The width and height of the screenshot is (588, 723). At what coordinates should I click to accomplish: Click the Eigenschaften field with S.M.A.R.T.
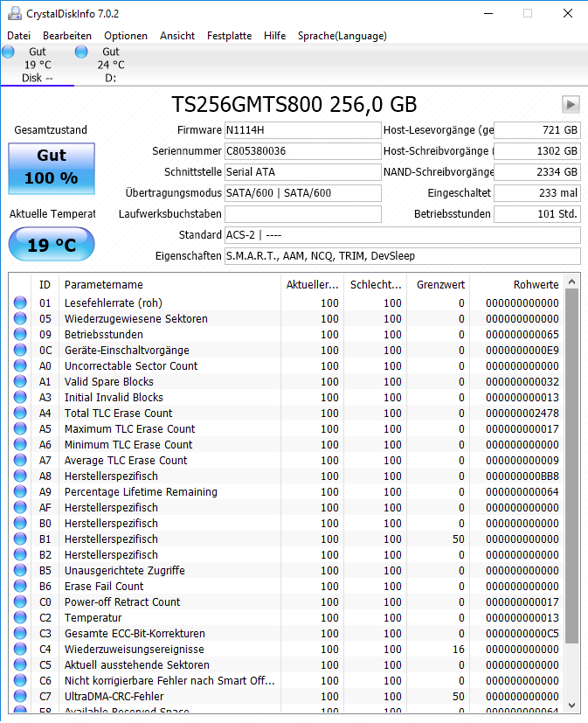pyautogui.click(x=402, y=256)
